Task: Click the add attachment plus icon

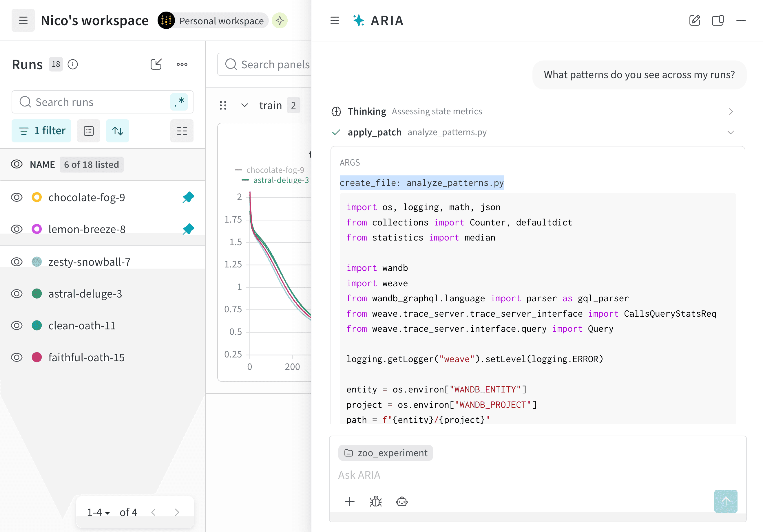Action: 350,501
